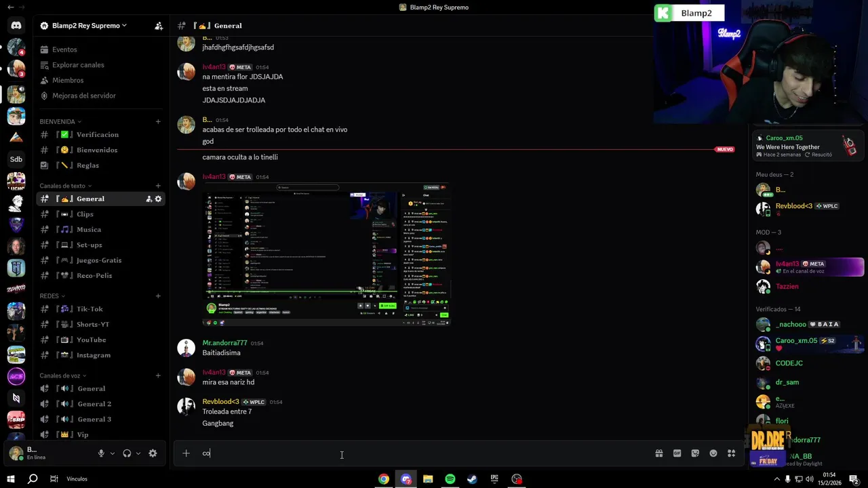Open settings gear for General channel
The image size is (868, 488).
click(158, 199)
